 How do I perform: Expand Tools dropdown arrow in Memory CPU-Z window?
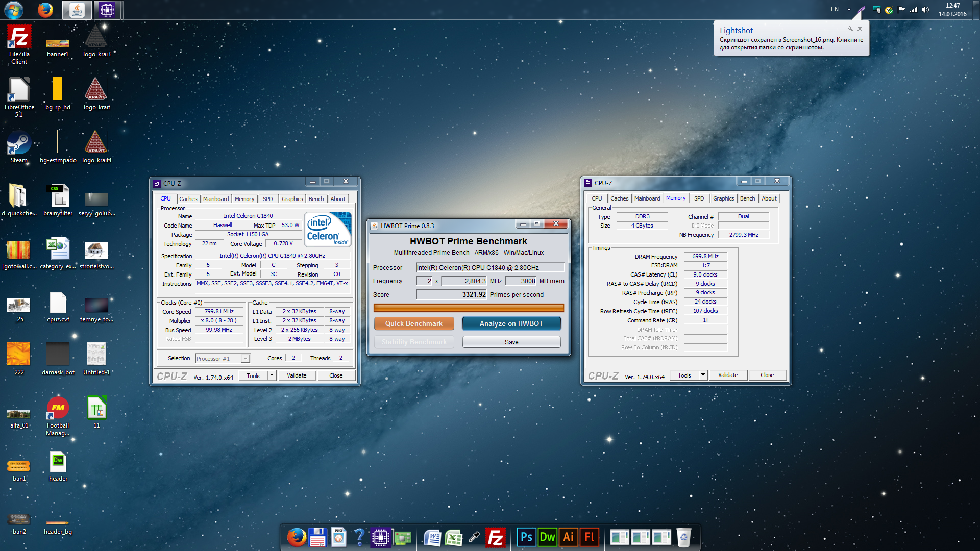(703, 375)
